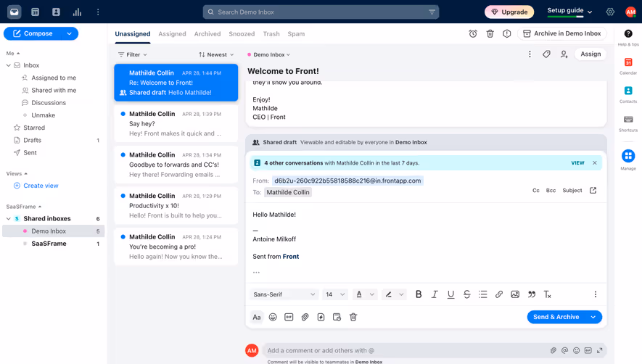Open search filter options icon
This screenshot has width=642, height=364.
pyautogui.click(x=432, y=12)
